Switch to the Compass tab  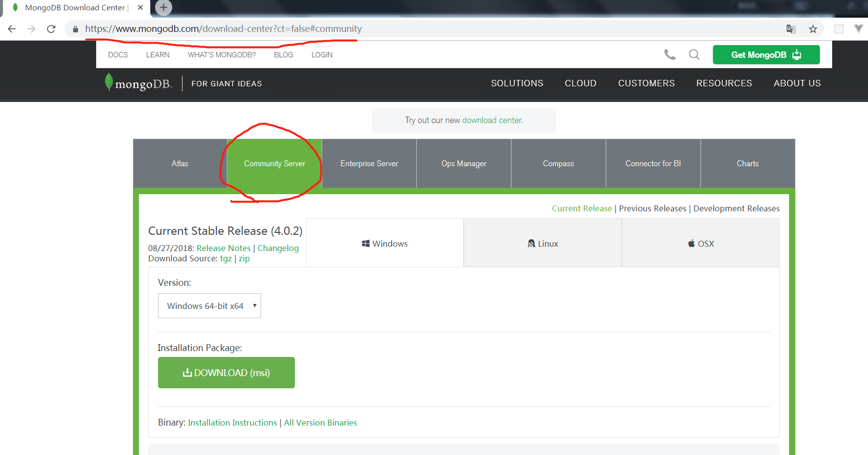point(558,164)
